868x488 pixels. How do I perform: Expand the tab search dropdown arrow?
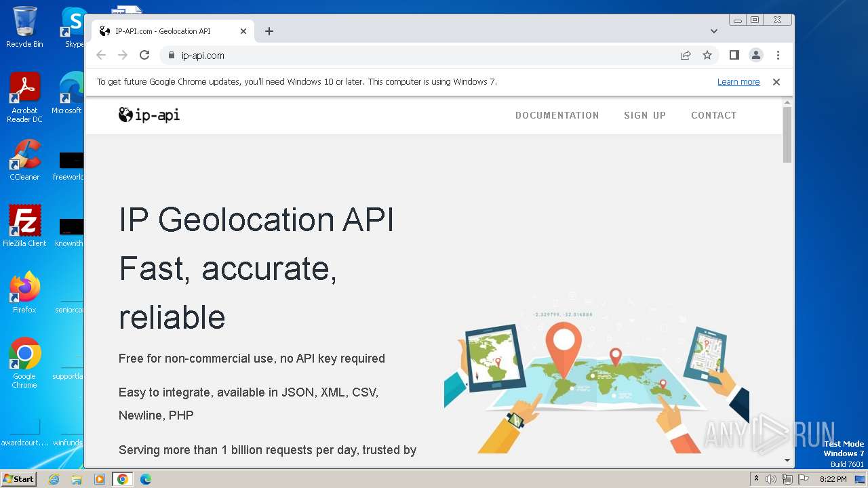(x=714, y=31)
